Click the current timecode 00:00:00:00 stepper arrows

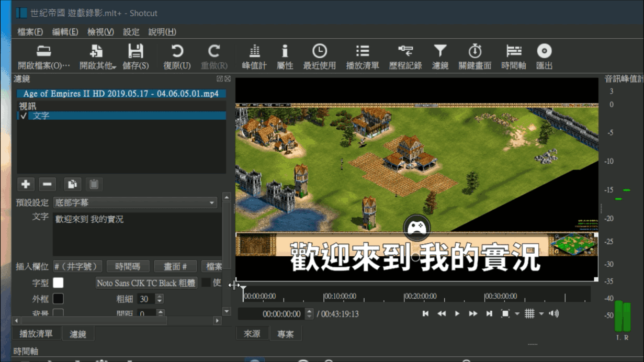click(309, 314)
